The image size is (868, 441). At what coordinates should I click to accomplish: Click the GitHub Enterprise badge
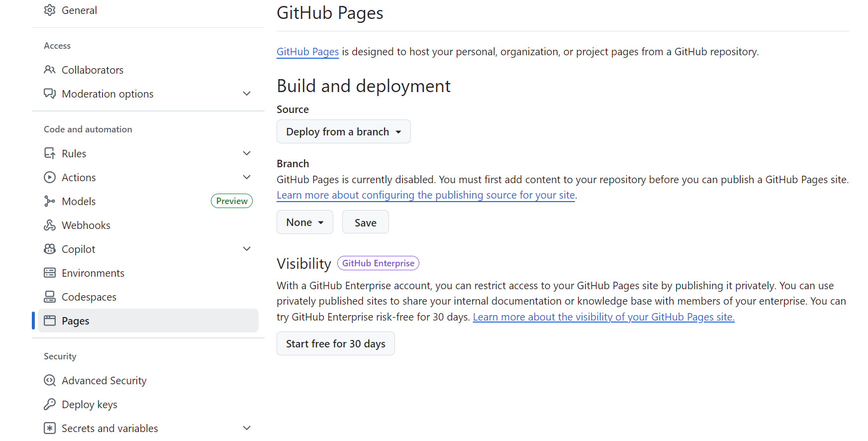tap(378, 263)
